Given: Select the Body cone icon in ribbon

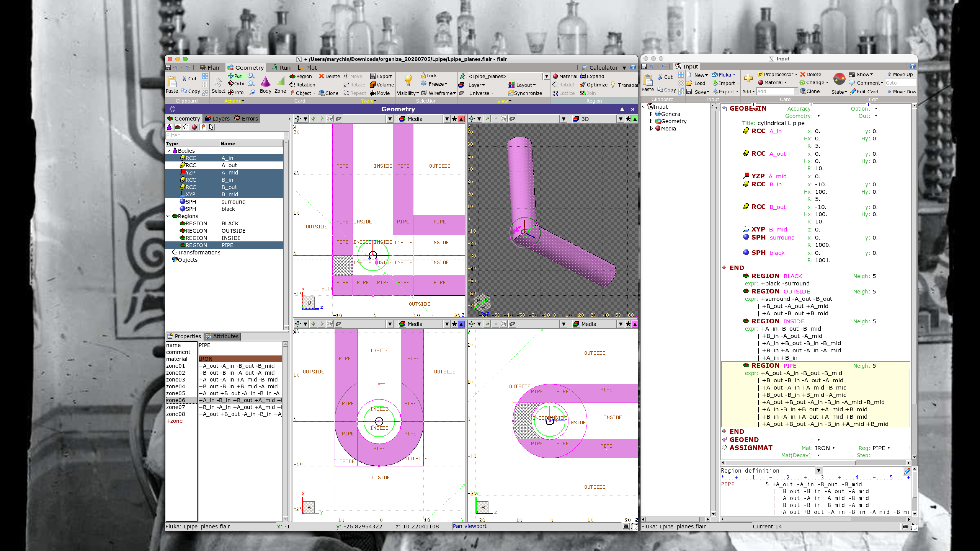Looking at the screenshot, I should tap(265, 81).
